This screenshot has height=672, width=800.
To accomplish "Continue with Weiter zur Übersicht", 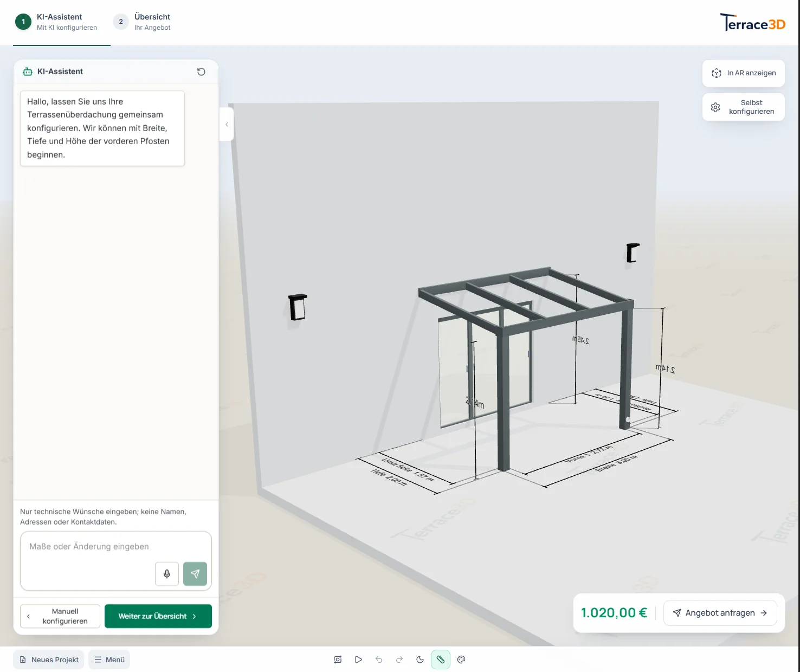I will (x=158, y=616).
